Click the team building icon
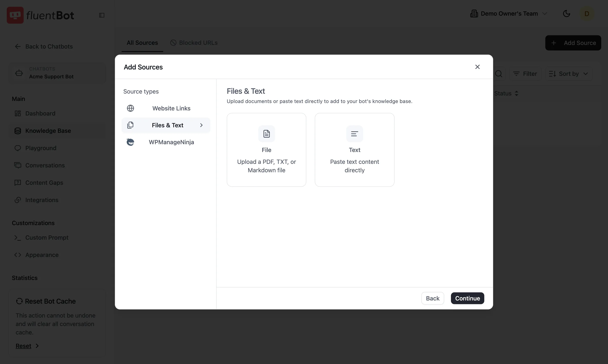 (x=474, y=14)
